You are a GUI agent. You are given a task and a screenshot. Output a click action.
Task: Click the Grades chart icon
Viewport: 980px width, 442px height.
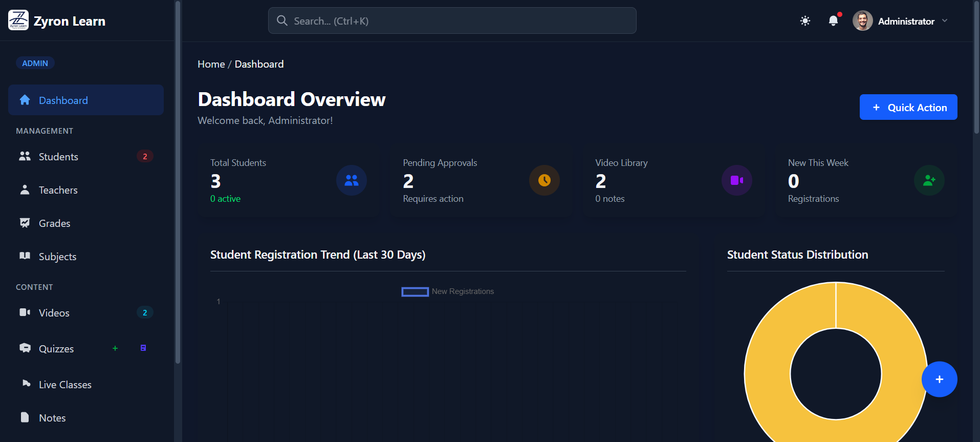[25, 223]
